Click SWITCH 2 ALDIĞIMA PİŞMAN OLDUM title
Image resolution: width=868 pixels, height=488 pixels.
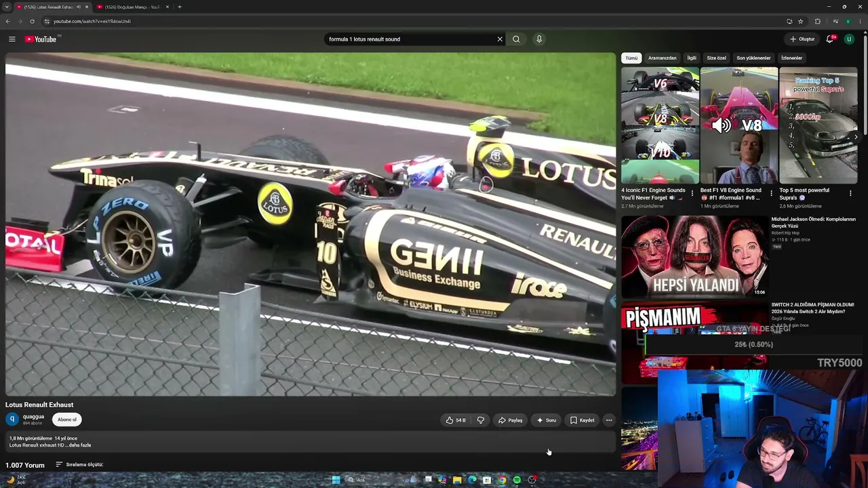tap(812, 308)
